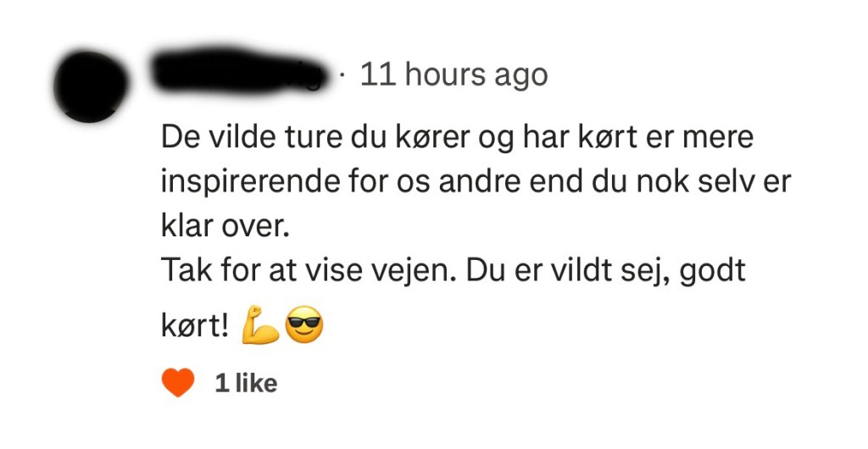Click the word "vildt" in the comment
The height and width of the screenshot is (449, 868).
587,270
